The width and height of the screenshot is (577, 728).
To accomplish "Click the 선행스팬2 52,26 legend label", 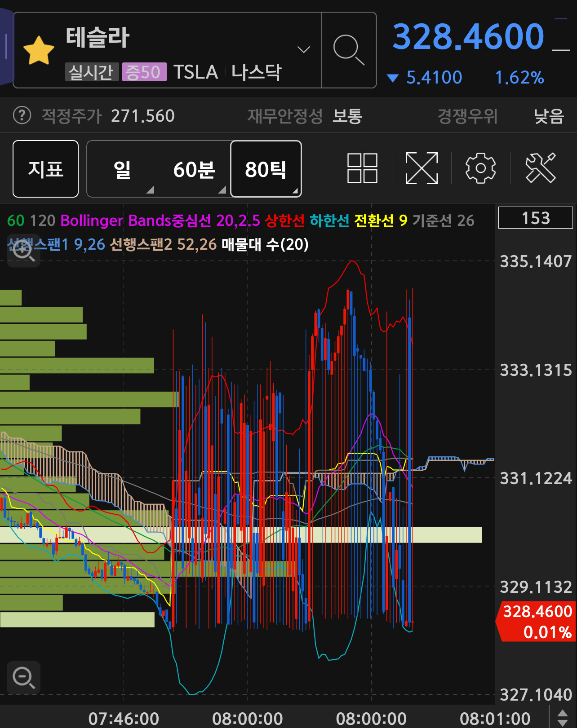I will tap(163, 244).
